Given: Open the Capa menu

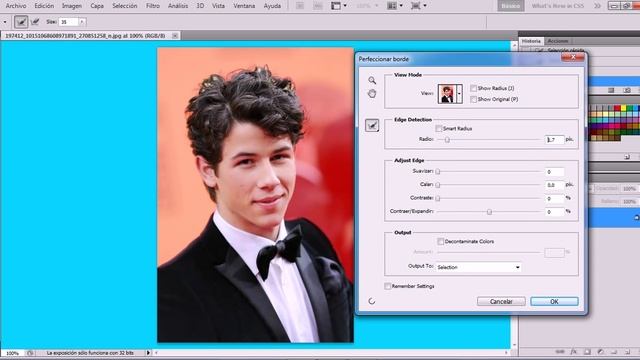Looking at the screenshot, I should tap(97, 6).
